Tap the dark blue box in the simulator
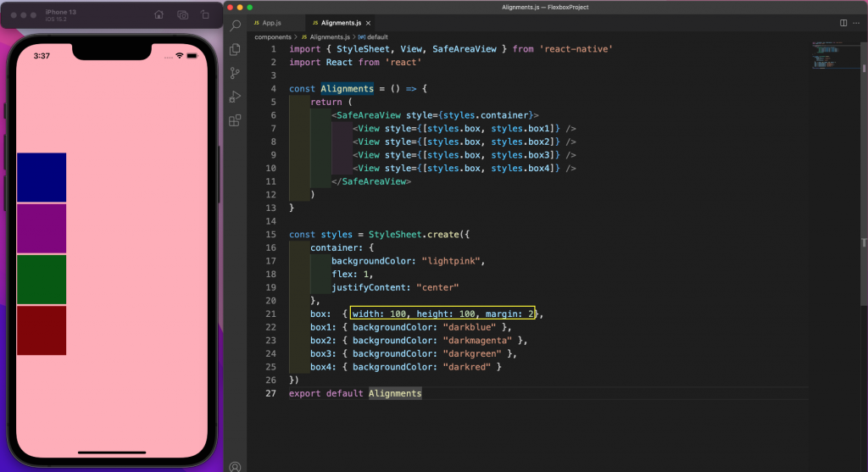 coord(42,177)
